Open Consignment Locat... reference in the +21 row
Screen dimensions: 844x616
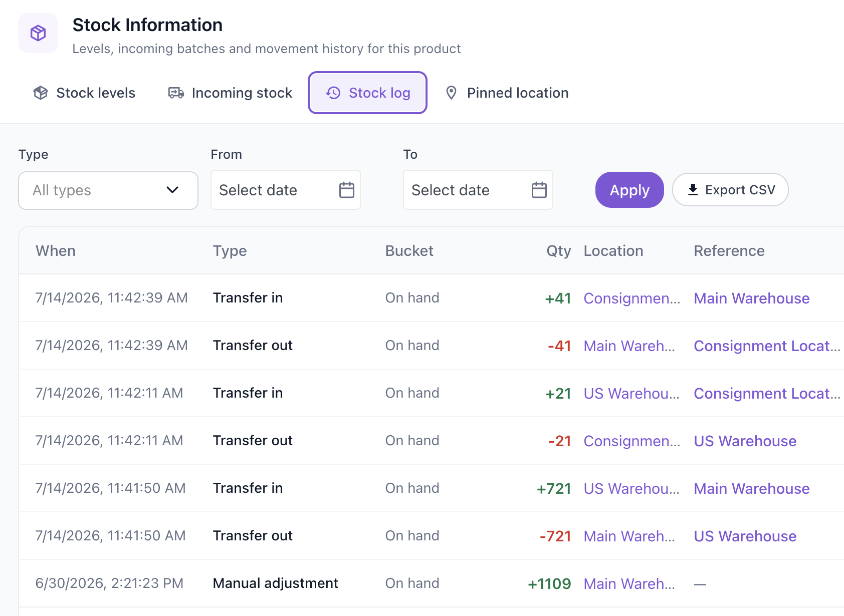[767, 393]
